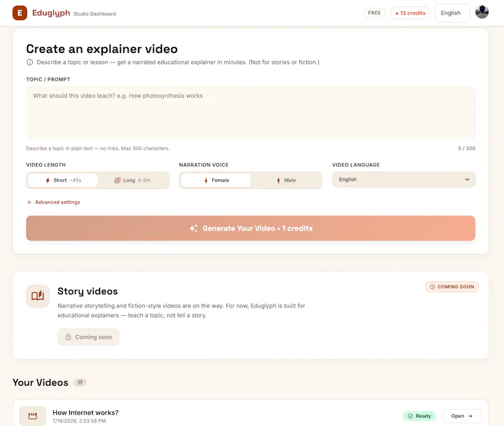This screenshot has width=504, height=426.
Task: Click Generate Your Video button
Action: pyautogui.click(x=250, y=228)
